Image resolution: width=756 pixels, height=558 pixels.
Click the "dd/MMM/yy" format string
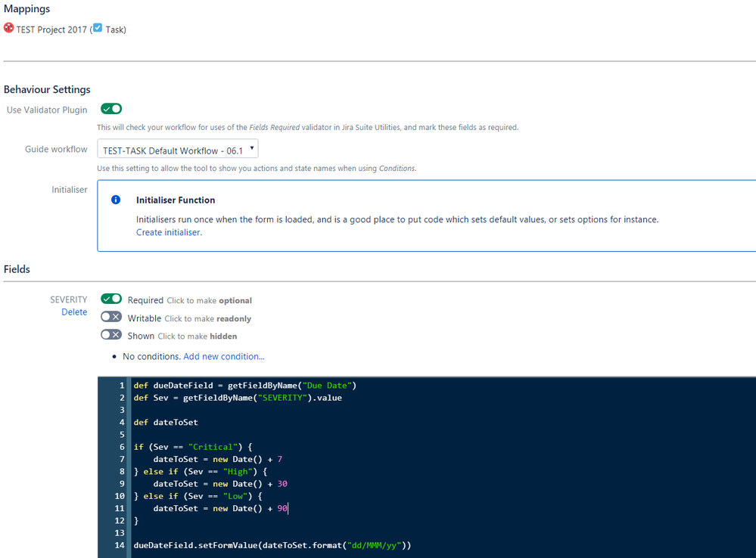374,545
